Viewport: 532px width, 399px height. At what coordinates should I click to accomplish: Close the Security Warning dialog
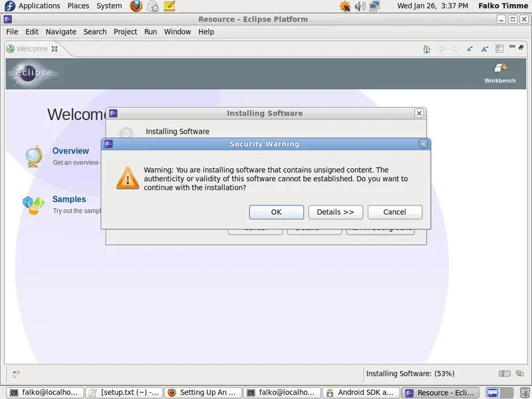(423, 144)
